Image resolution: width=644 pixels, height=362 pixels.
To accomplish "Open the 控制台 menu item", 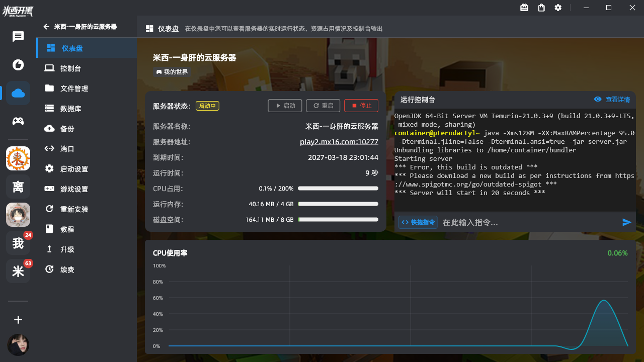I will click(x=70, y=68).
